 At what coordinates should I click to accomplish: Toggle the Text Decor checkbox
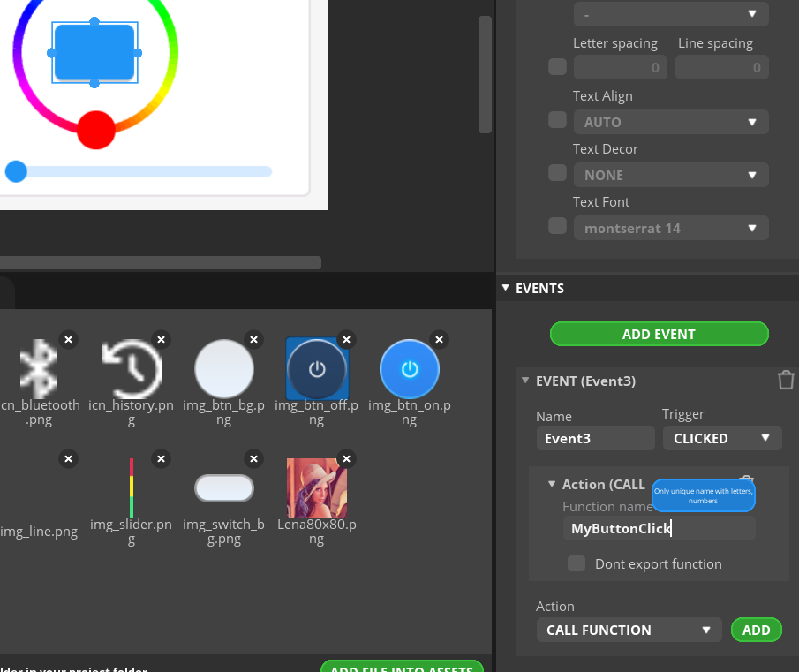[557, 173]
